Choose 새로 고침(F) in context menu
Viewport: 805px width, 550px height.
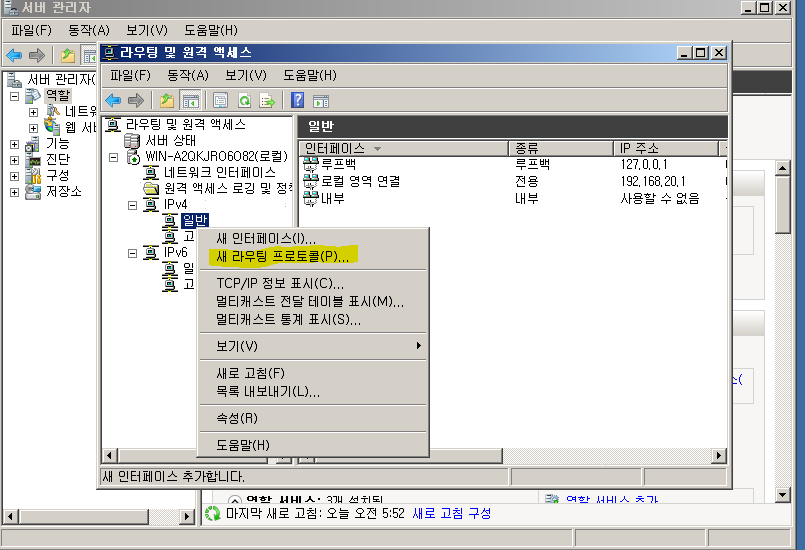(313, 373)
